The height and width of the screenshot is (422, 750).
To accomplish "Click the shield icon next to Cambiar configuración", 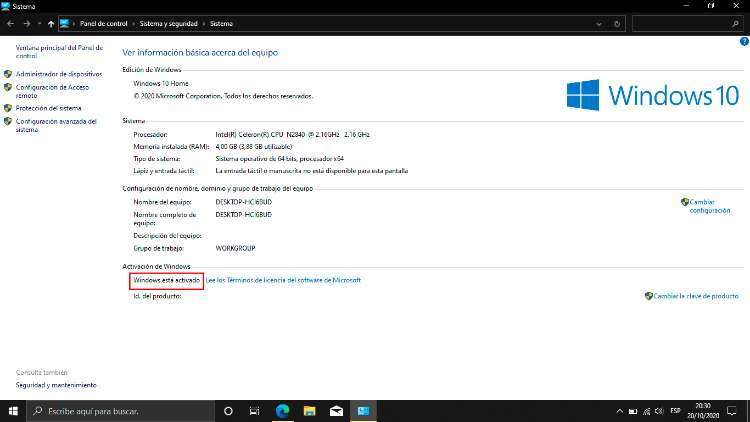I will point(684,202).
